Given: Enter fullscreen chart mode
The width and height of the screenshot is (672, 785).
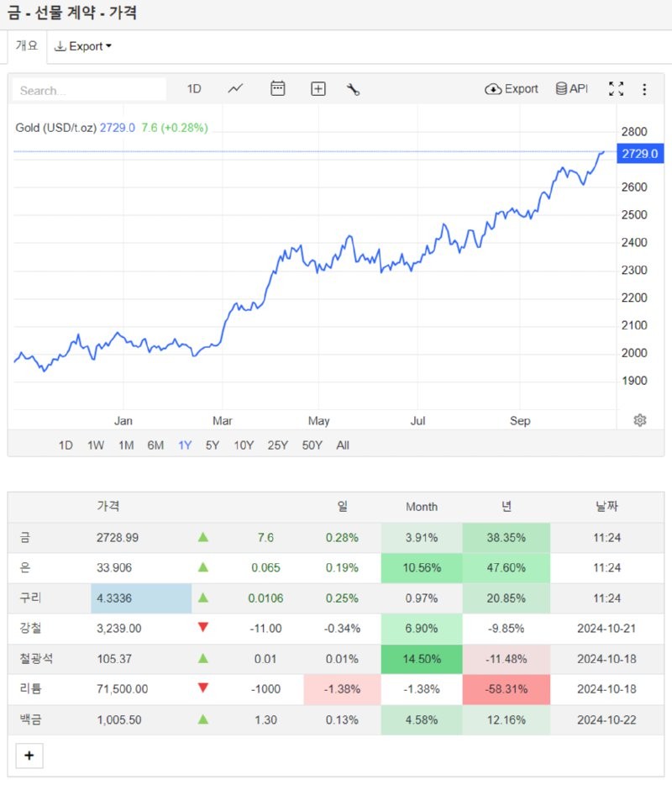Looking at the screenshot, I should (616, 89).
